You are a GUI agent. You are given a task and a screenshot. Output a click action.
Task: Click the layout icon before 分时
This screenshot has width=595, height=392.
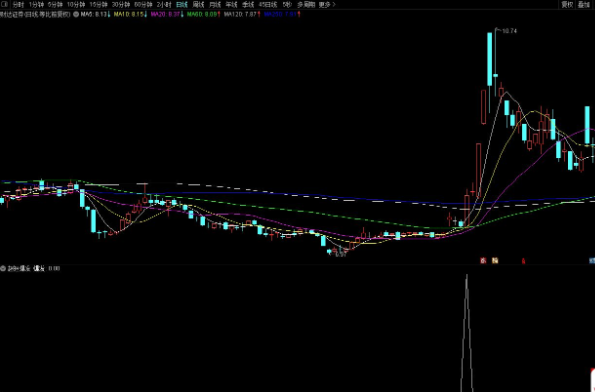coord(4,5)
